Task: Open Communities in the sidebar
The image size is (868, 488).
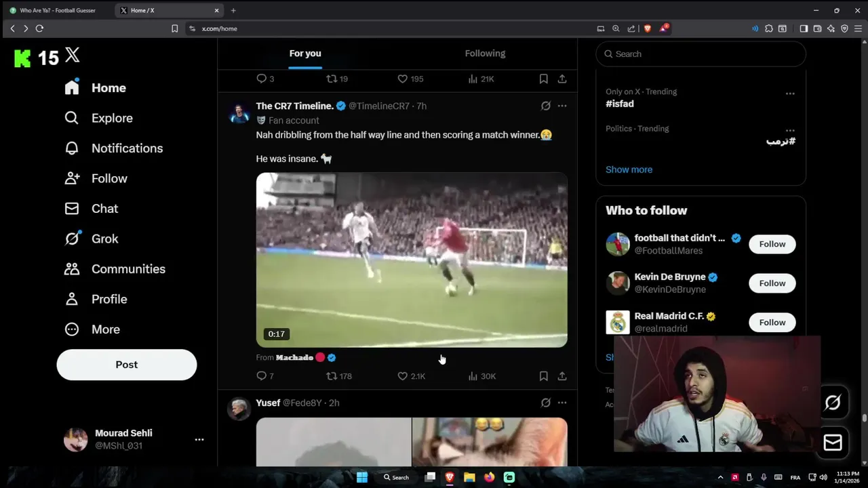Action: coord(115,269)
